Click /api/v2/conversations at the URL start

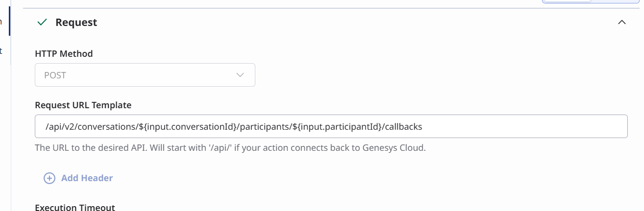click(90, 127)
